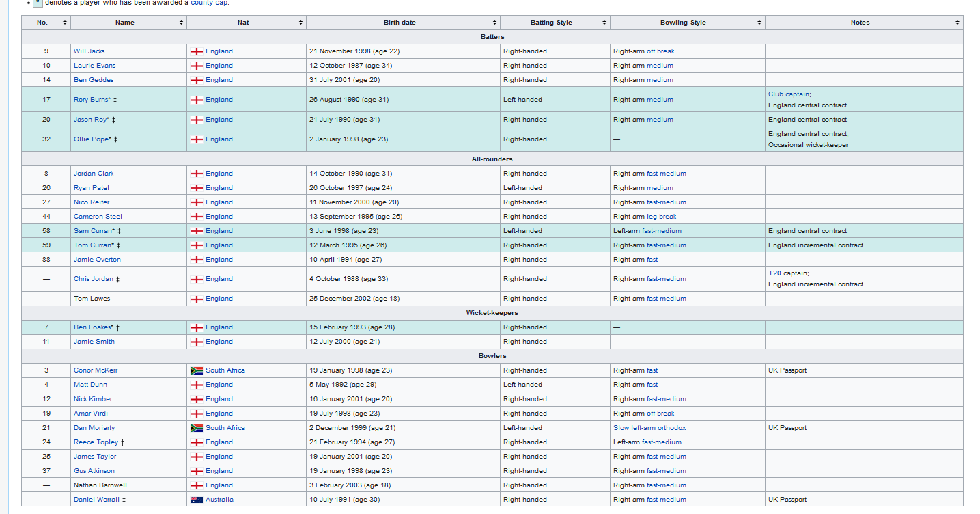The height and width of the screenshot is (514, 980).
Task: Click the England flag in Chris Jordan's row
Action: [x=197, y=279]
